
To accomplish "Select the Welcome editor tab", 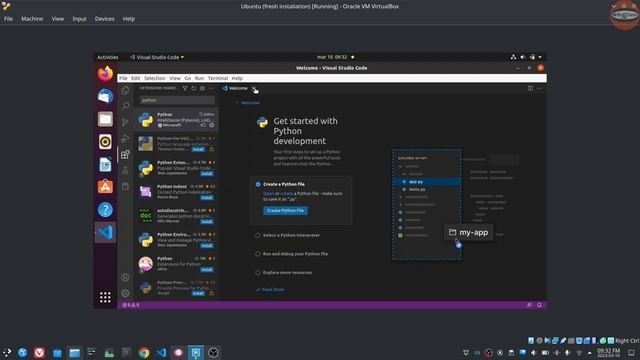I will [x=239, y=88].
